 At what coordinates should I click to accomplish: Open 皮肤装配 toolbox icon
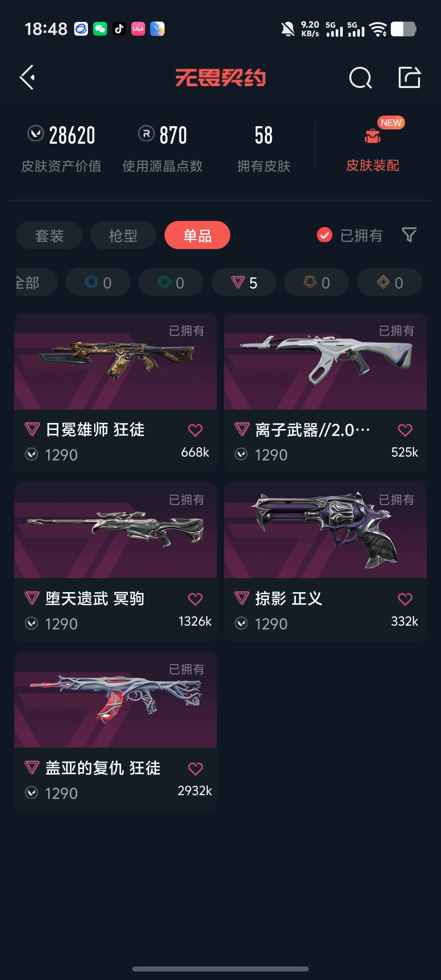[372, 136]
